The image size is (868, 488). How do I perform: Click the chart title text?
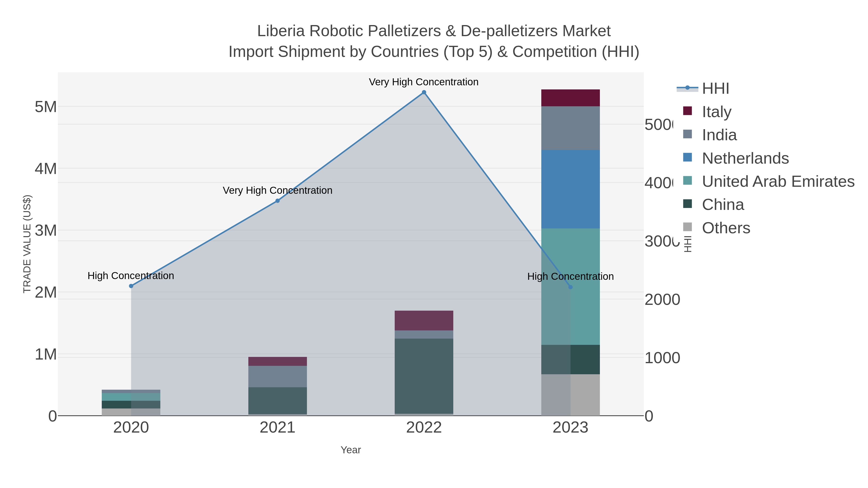[434, 41]
